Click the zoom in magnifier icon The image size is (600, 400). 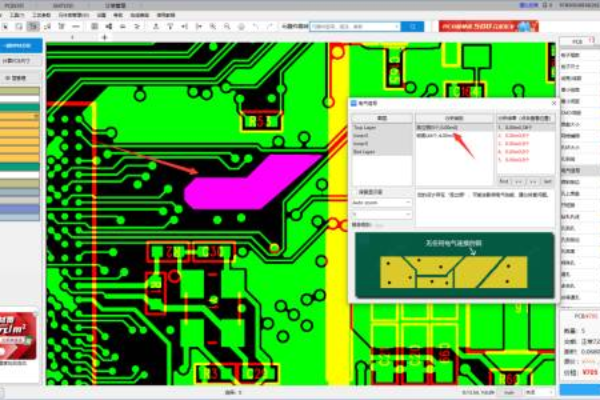pyautogui.click(x=213, y=27)
